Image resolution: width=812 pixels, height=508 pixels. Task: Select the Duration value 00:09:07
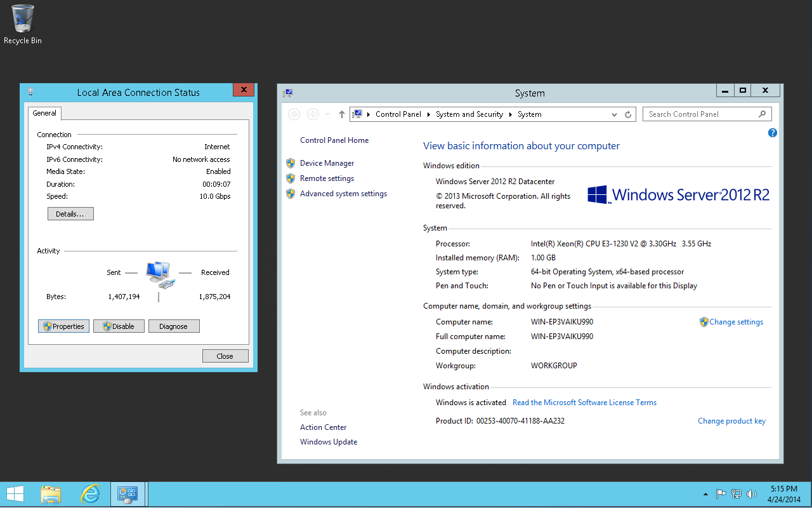pyautogui.click(x=216, y=184)
